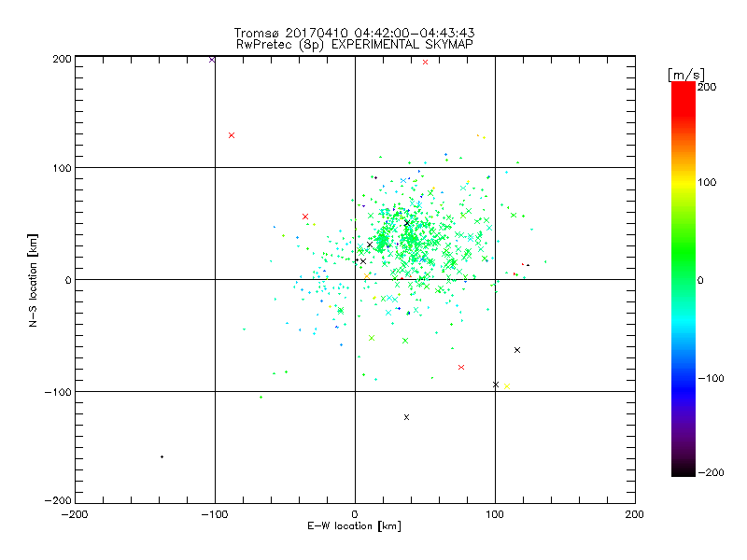747x560 pixels.
Task: Select the green X marker near E-W 35, N-S -55
Action: tap(405, 341)
